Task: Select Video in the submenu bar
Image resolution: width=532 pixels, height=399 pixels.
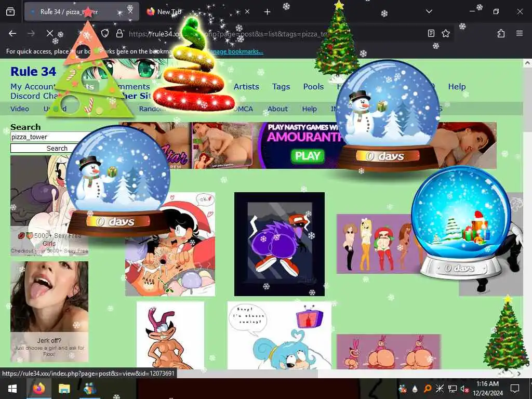Action: pos(20,109)
